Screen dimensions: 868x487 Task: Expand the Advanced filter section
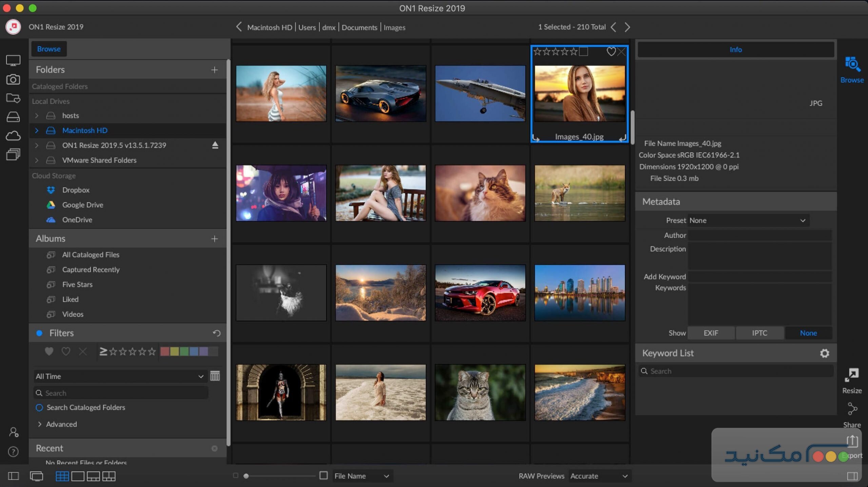tap(40, 424)
